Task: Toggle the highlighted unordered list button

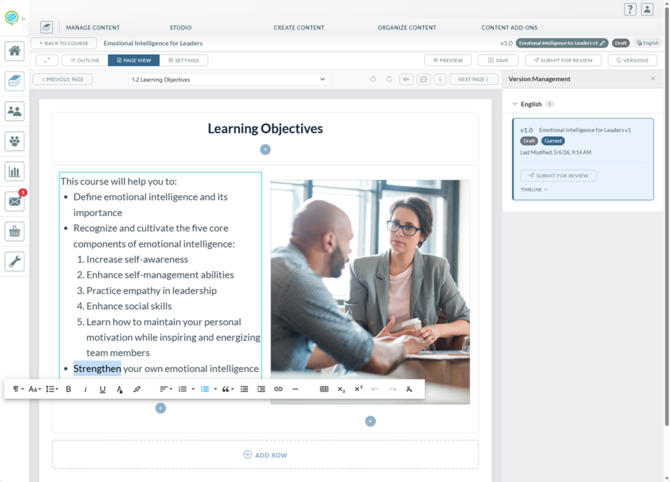Action: coord(205,389)
